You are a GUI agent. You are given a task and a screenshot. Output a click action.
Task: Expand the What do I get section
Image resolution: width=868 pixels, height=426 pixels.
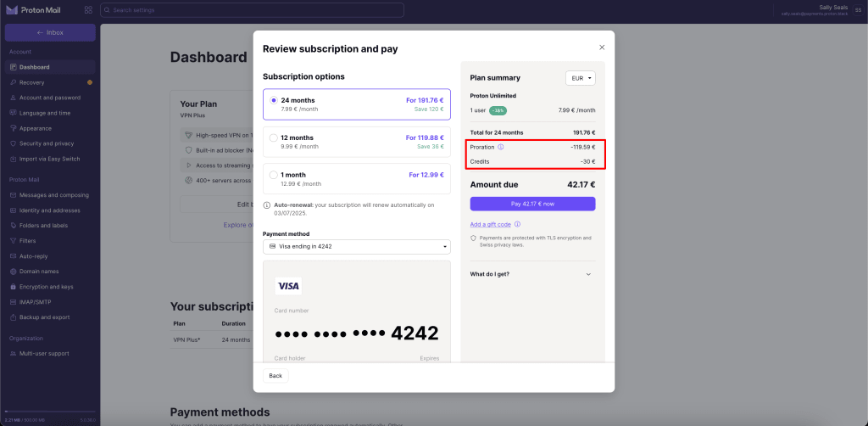(x=531, y=273)
